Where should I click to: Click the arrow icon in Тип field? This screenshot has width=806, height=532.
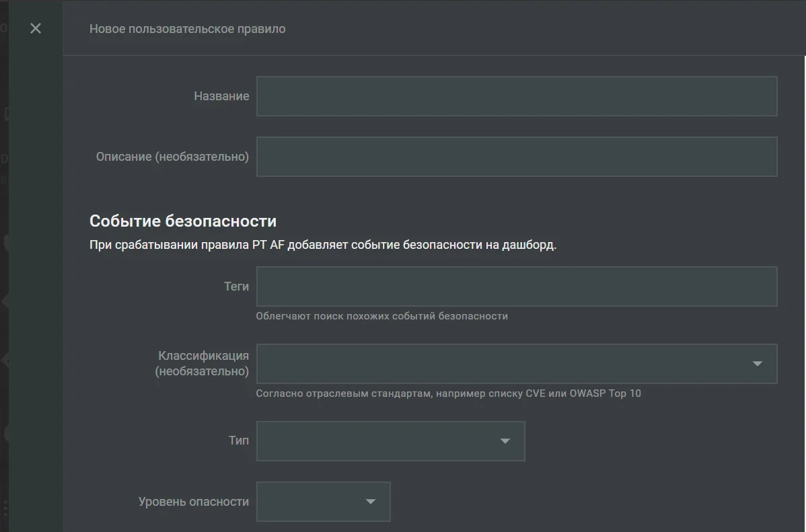[505, 441]
